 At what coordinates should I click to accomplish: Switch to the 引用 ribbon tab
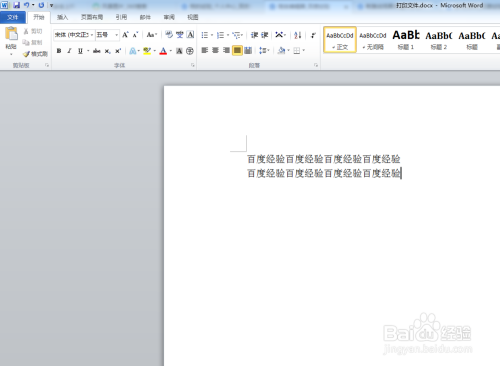click(121, 17)
